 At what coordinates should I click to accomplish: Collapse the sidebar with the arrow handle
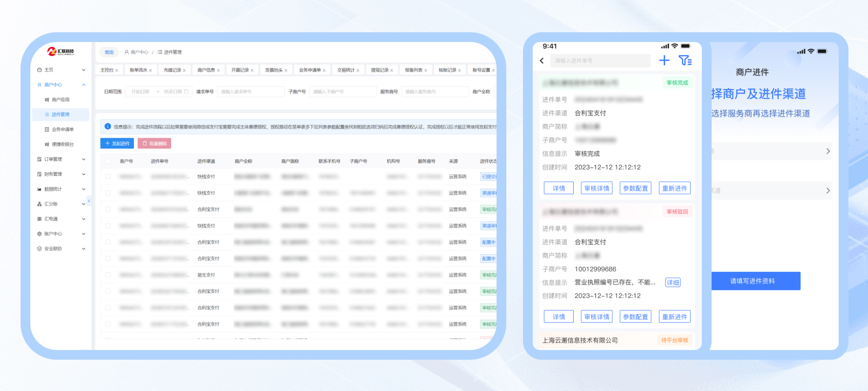[89, 201]
